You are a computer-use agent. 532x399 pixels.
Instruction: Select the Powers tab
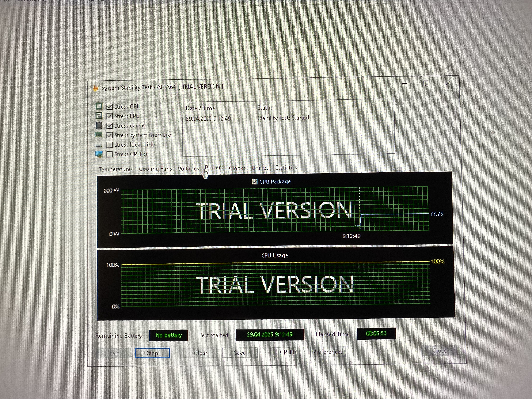[x=214, y=168]
